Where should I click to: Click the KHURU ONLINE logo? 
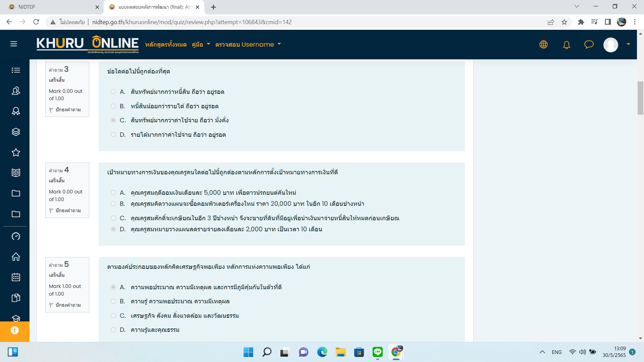point(88,44)
